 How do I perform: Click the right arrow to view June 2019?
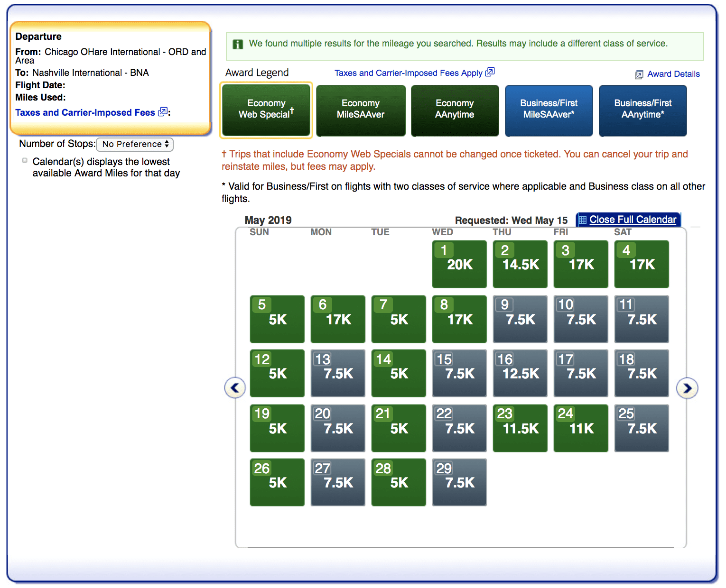[687, 387]
